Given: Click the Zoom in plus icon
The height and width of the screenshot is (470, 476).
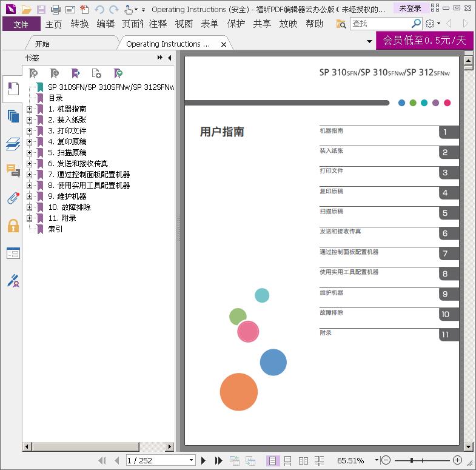Looking at the screenshot, I should tap(457, 460).
